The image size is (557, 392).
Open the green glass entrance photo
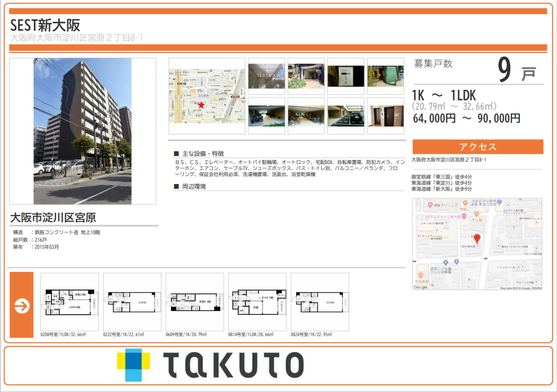[x=385, y=76]
